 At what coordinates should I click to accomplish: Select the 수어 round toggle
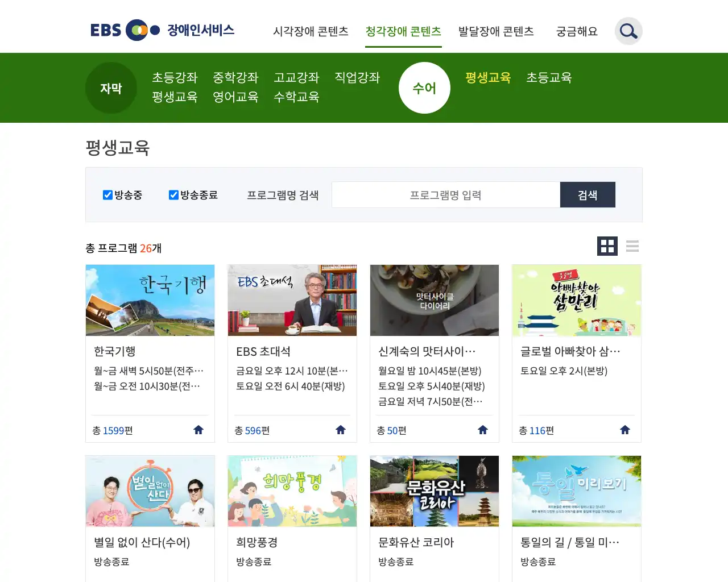coord(424,88)
